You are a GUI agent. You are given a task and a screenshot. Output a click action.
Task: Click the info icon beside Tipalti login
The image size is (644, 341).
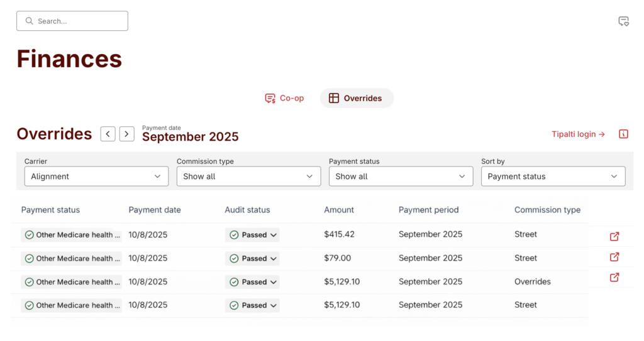click(623, 134)
